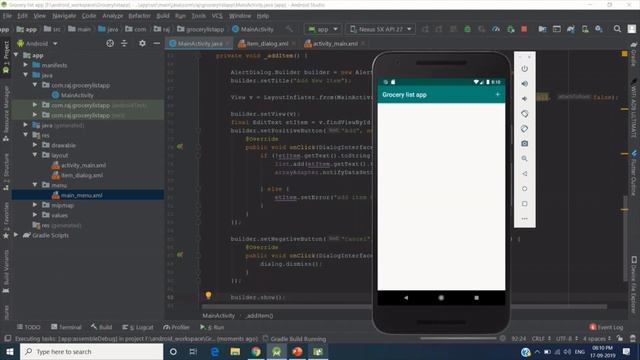Click the _addItem() breadcrumb
640x360 pixels.
tap(260, 316)
